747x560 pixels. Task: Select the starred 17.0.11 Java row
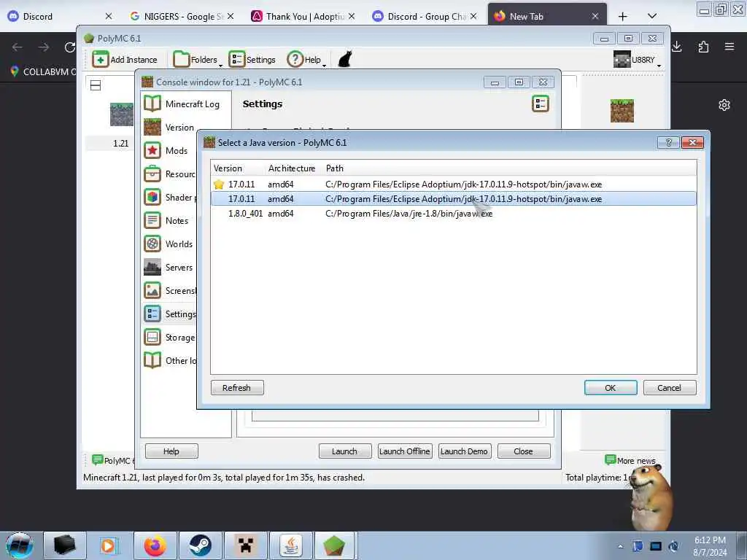(x=454, y=184)
